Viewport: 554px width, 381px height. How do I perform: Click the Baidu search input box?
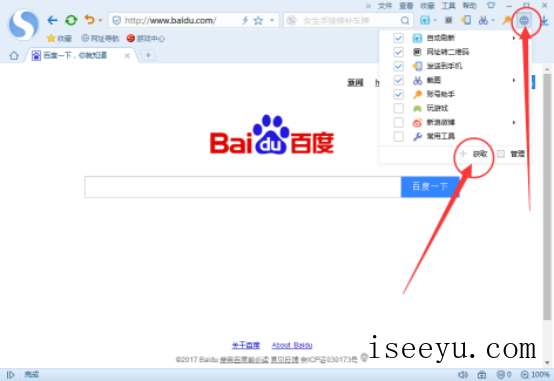click(243, 187)
